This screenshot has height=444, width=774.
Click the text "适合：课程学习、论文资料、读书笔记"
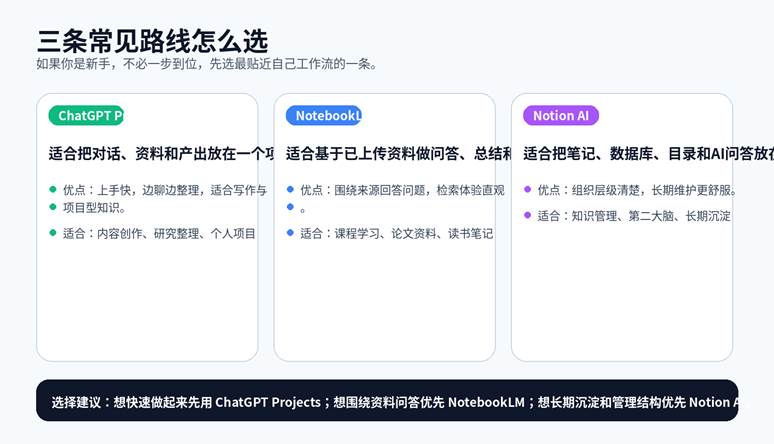[x=396, y=233]
